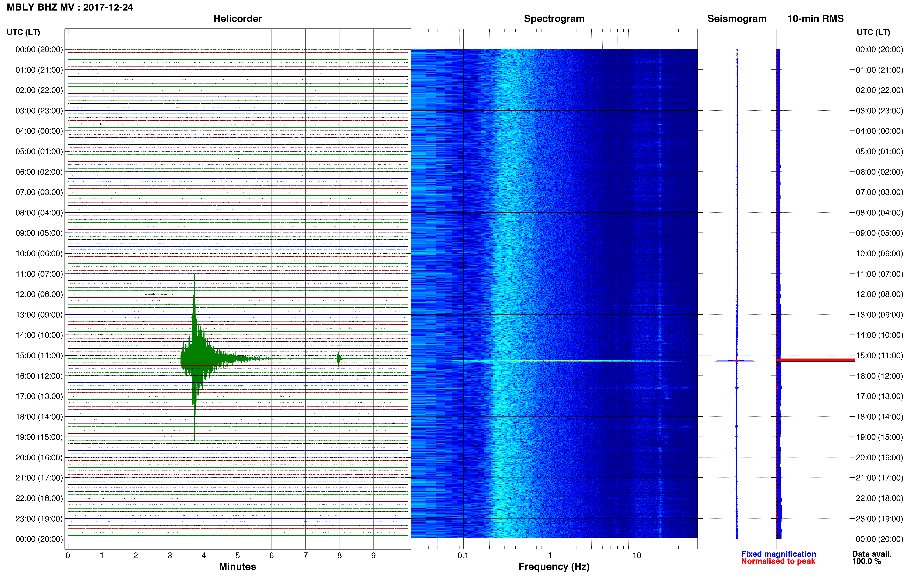Click the 'Normalised to peak' red legend text

pyautogui.click(x=778, y=561)
